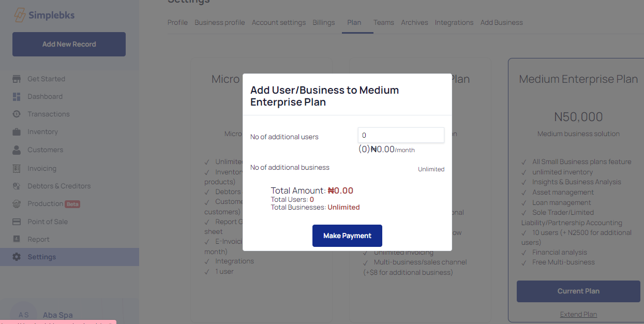Focus the additional users number field
Viewport: 644px width, 324px height.
pyautogui.click(x=401, y=135)
